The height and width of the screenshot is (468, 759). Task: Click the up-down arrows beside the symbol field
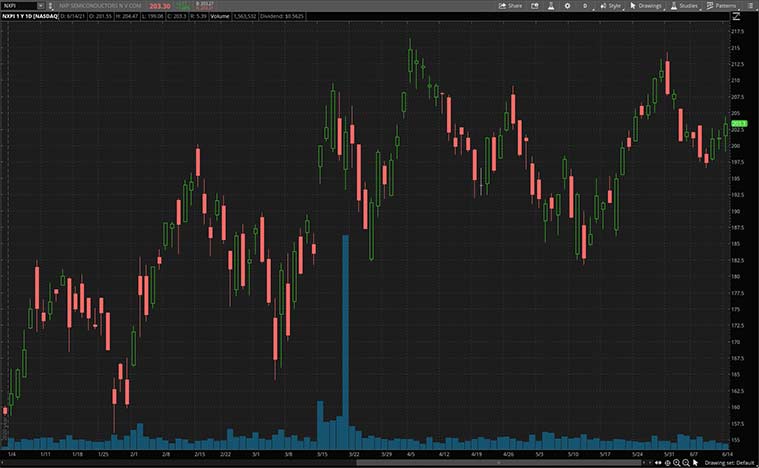[50, 5]
